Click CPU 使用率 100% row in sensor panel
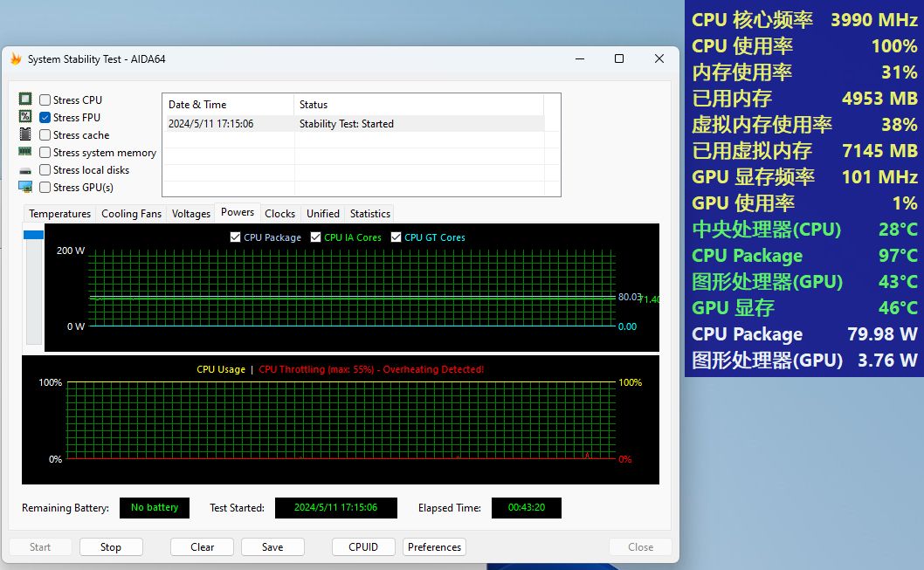This screenshot has width=924, height=570. coord(804,46)
